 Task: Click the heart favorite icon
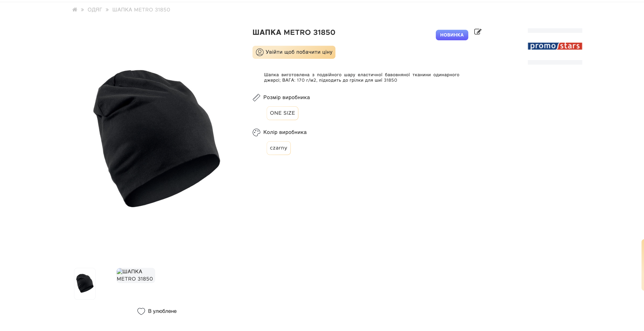point(141,311)
